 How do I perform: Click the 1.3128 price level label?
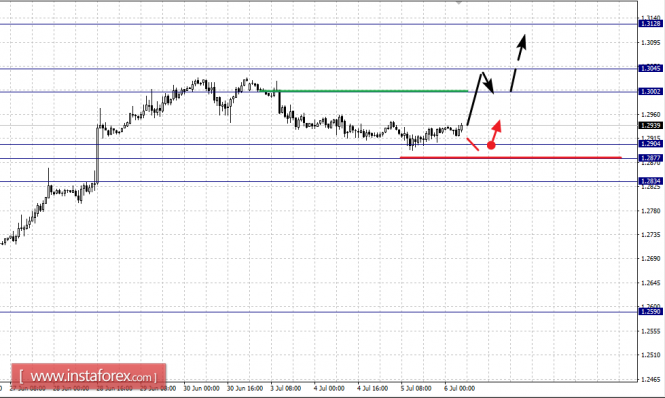click(x=651, y=24)
